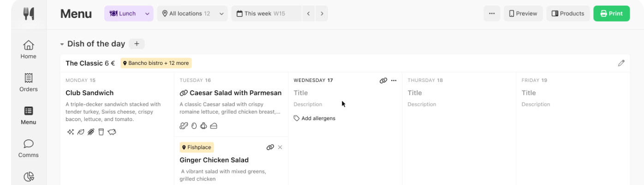Viewport: 644px width, 185px height.
Task: Open the All locations dropdown
Action: tap(192, 14)
